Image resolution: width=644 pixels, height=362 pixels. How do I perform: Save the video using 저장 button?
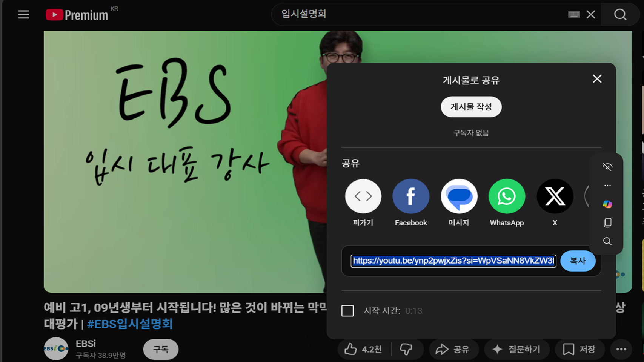pos(579,350)
